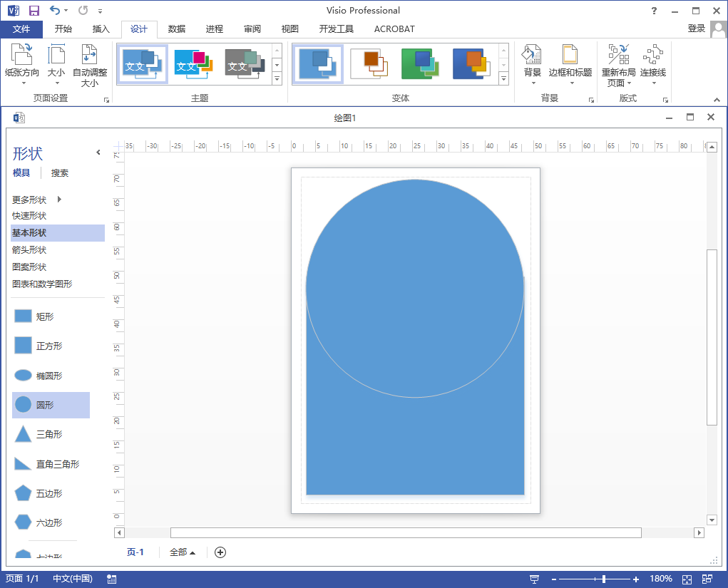Undo the last action

pyautogui.click(x=55, y=10)
